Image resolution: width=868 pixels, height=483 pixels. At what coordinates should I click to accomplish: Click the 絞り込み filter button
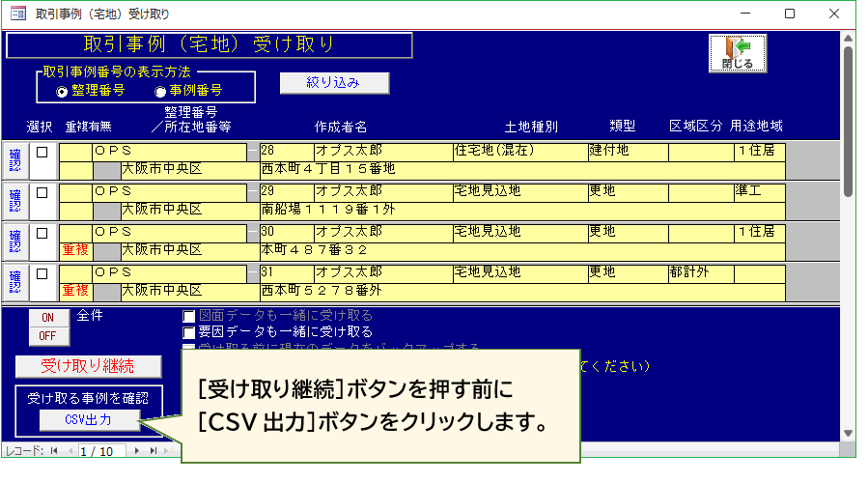(x=334, y=83)
